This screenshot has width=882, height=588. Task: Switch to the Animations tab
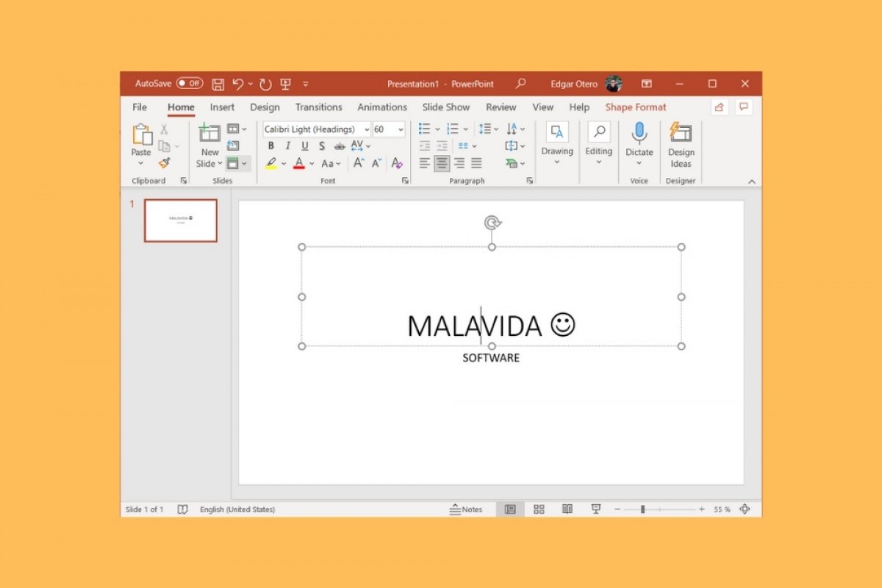tap(382, 107)
